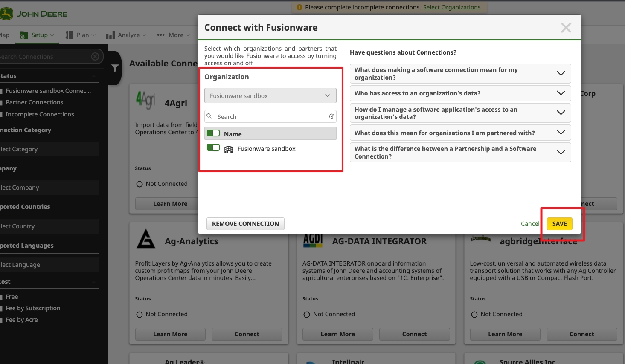
Task: Toggle off Fusionware sandbox organization access
Action: pyautogui.click(x=213, y=148)
